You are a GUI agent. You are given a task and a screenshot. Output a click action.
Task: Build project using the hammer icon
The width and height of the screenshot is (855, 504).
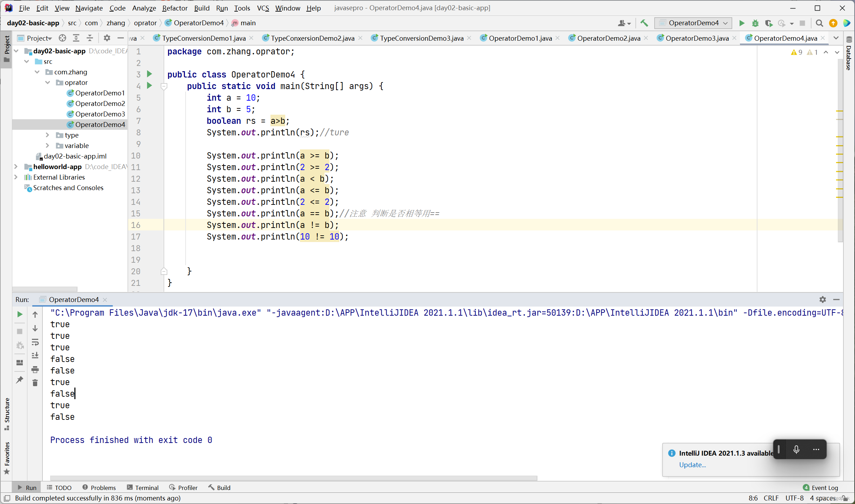pyautogui.click(x=644, y=23)
